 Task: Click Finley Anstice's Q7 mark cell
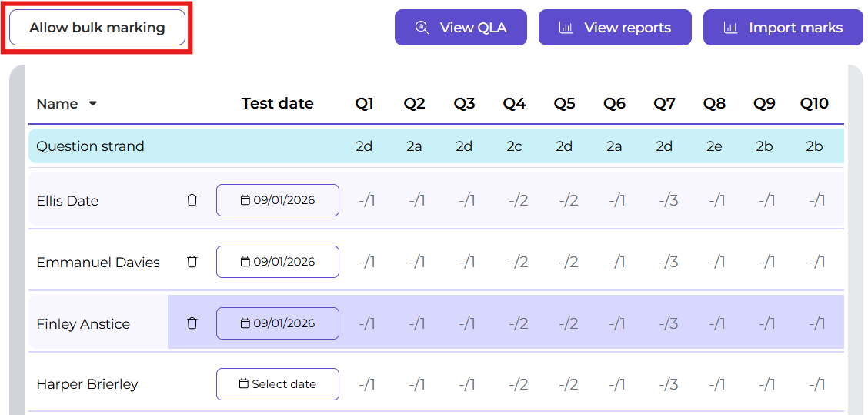click(x=667, y=324)
